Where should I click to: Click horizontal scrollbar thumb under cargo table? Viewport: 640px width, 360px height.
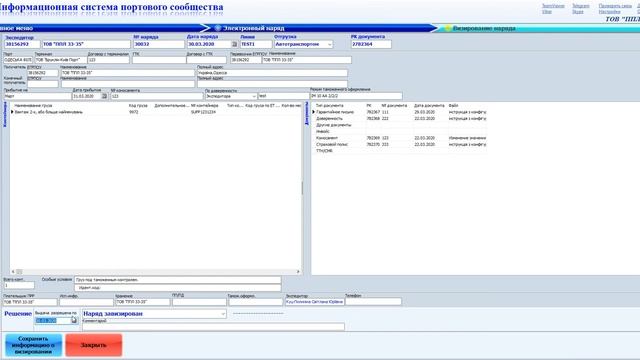(19, 271)
